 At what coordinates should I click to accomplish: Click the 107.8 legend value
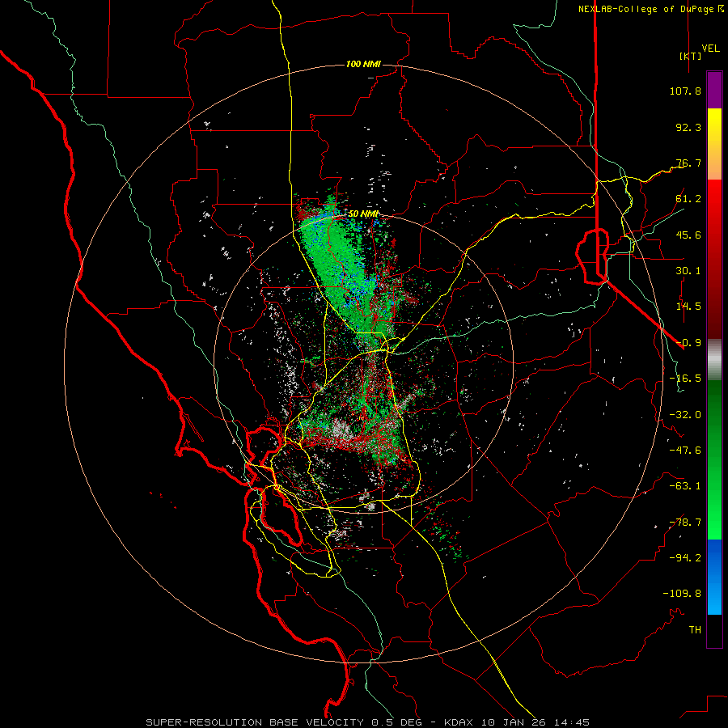coord(685,91)
